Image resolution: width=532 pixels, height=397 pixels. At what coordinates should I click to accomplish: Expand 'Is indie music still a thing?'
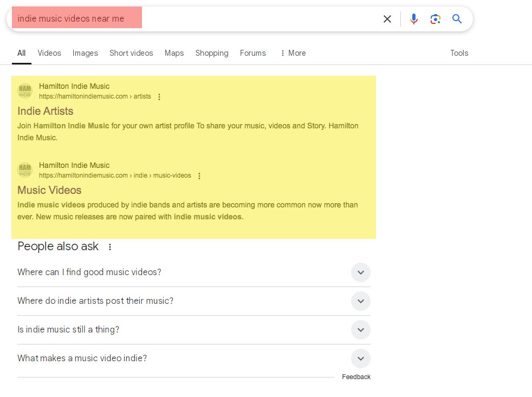(x=194, y=329)
